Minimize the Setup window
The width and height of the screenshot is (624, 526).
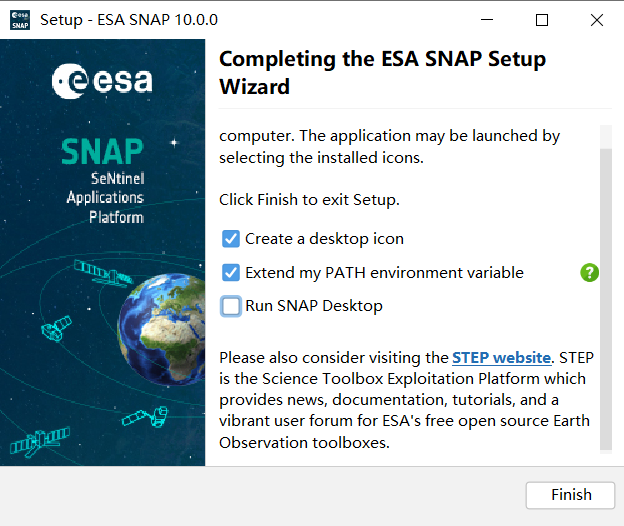click(x=487, y=19)
